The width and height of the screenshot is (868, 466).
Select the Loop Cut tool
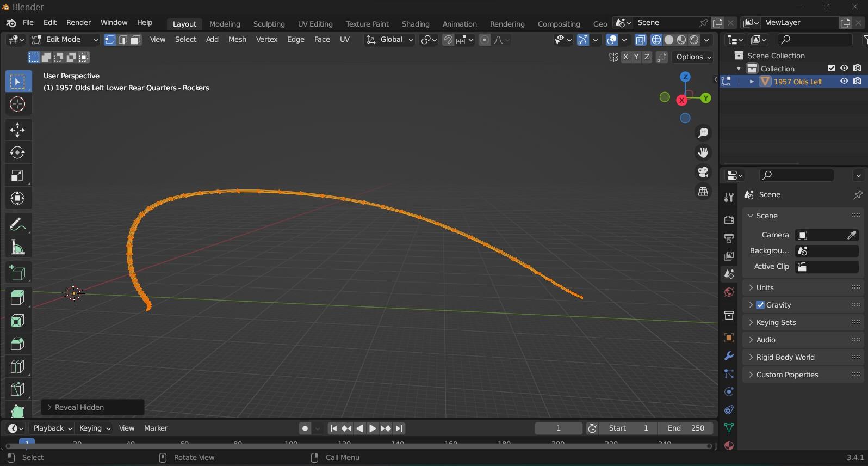(17, 366)
